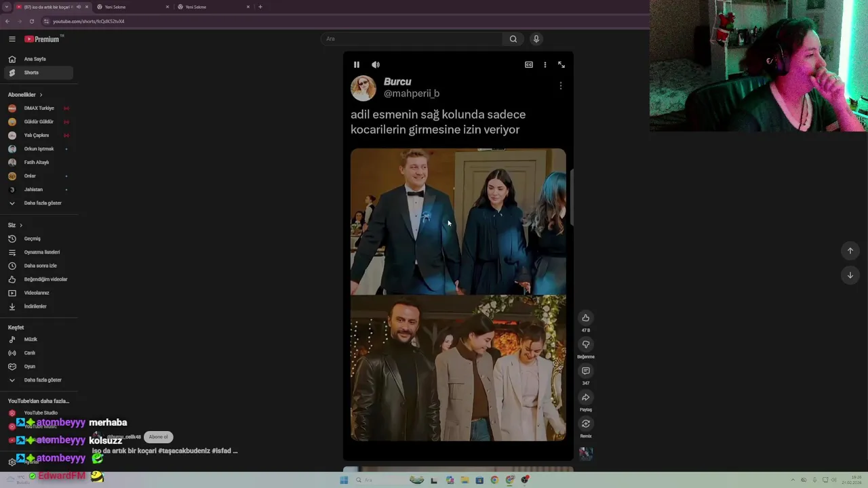Open the tab search dropdown
Viewport: 868px width, 488px height.
(x=6, y=7)
